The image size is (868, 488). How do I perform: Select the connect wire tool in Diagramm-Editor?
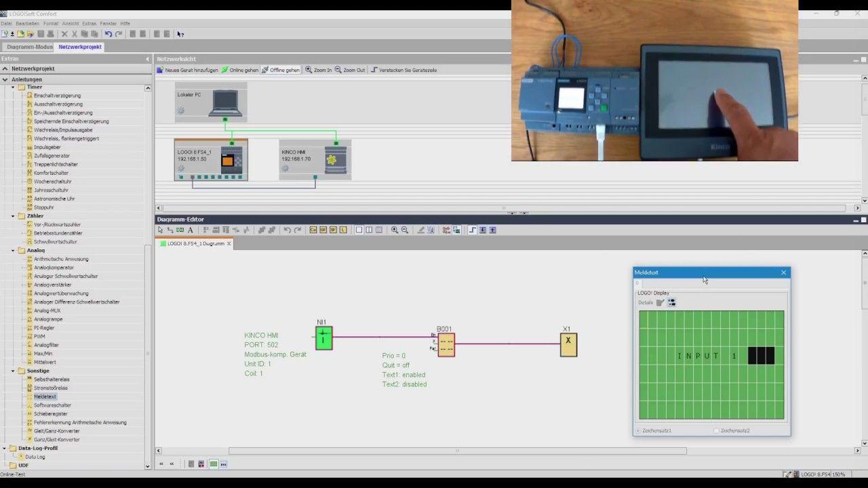(x=170, y=230)
